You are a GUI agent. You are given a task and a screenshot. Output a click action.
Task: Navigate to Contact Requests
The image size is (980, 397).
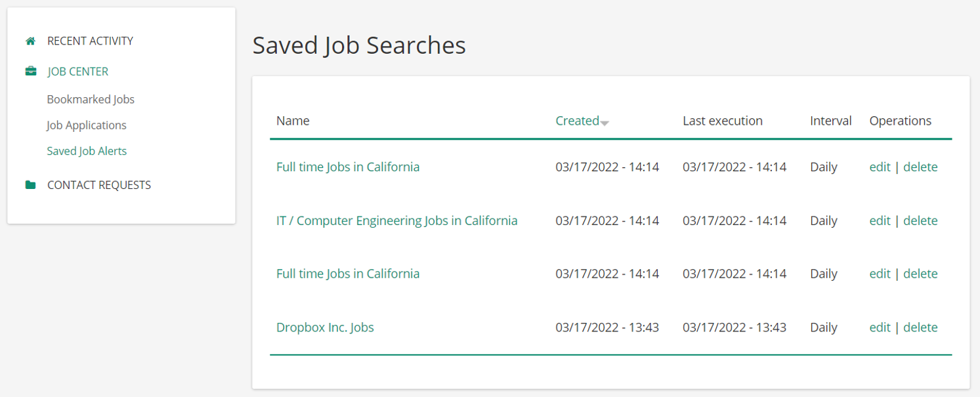tap(99, 184)
